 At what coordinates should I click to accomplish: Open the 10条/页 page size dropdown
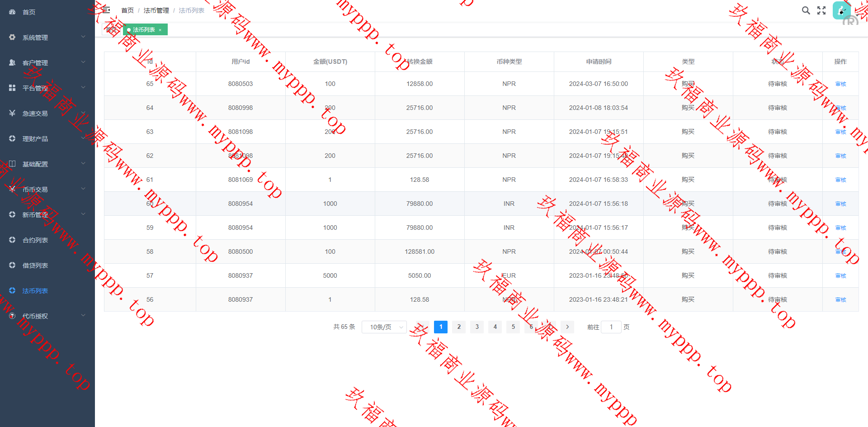(x=384, y=327)
